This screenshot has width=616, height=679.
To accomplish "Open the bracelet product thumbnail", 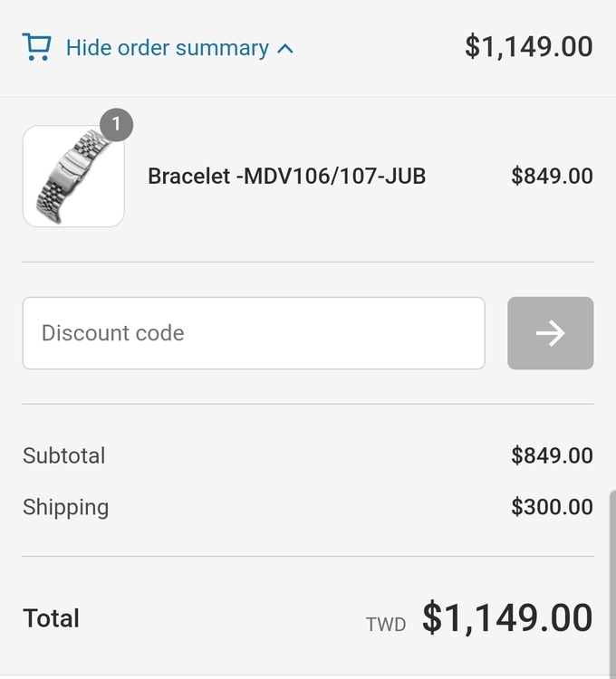I will tap(73, 176).
